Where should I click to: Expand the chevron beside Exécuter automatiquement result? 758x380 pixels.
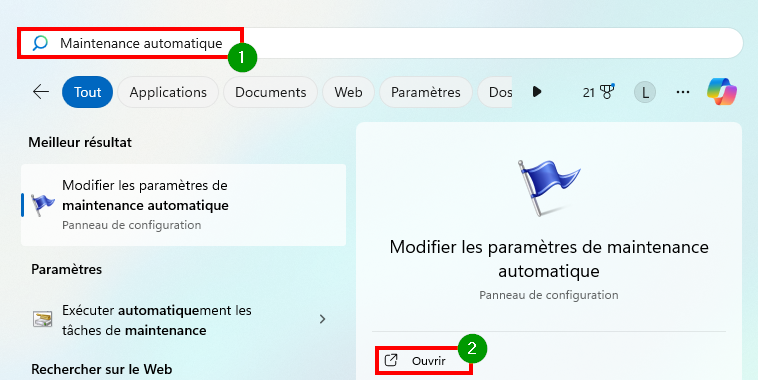point(322,319)
